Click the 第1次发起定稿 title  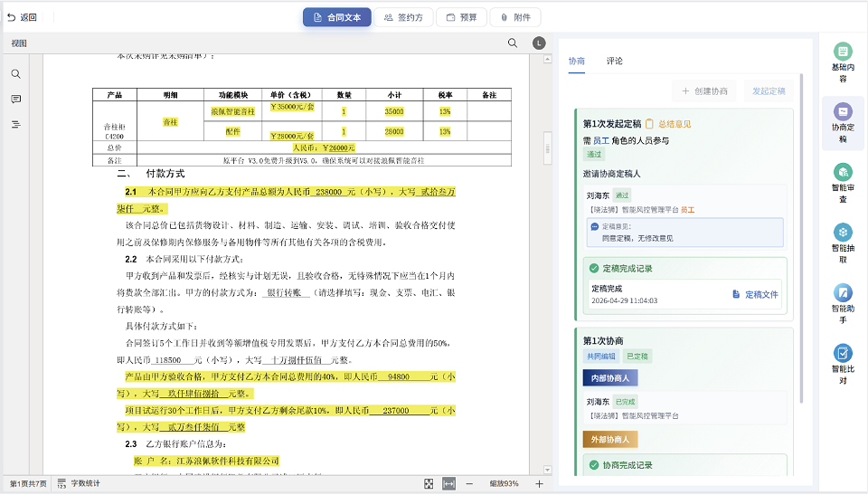tap(612, 124)
